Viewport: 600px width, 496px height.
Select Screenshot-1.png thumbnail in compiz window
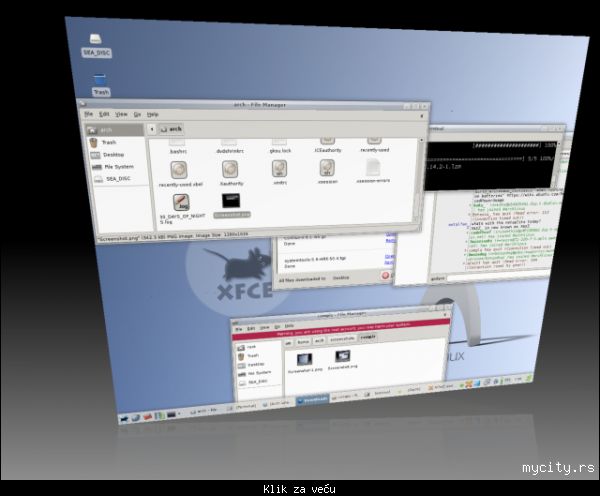tap(305, 359)
